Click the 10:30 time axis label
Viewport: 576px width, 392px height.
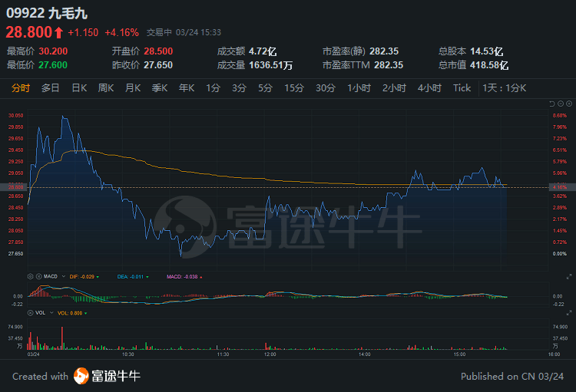pyautogui.click(x=128, y=354)
